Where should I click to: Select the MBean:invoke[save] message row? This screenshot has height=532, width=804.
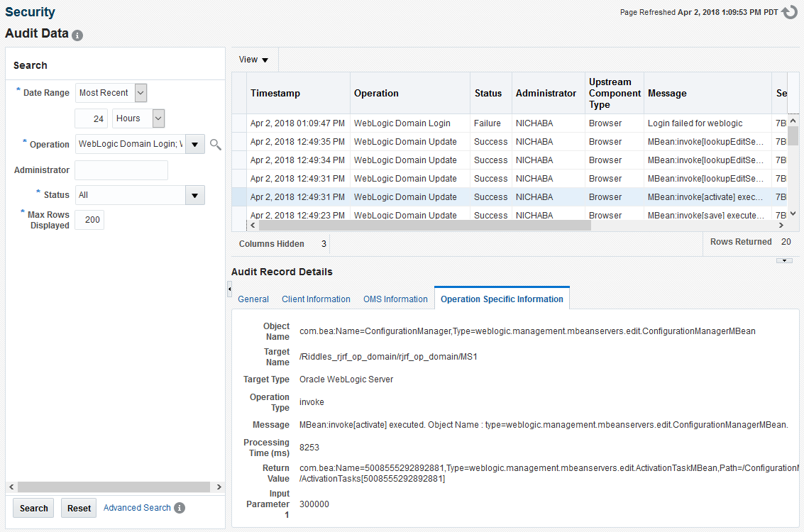coord(510,215)
